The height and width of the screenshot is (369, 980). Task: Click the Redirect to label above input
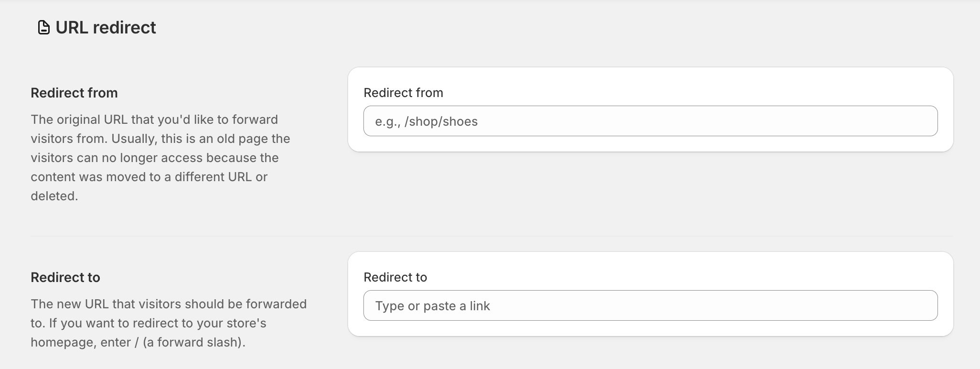coord(395,277)
